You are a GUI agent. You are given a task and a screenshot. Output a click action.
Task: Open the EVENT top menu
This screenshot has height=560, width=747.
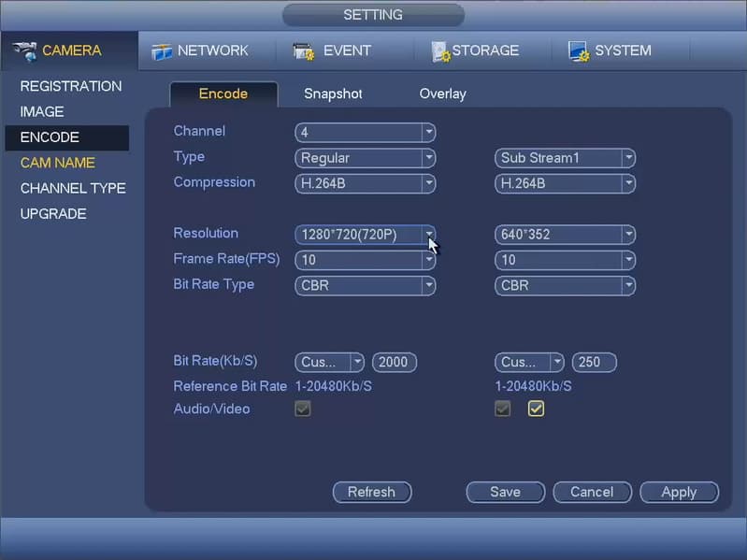coord(347,50)
